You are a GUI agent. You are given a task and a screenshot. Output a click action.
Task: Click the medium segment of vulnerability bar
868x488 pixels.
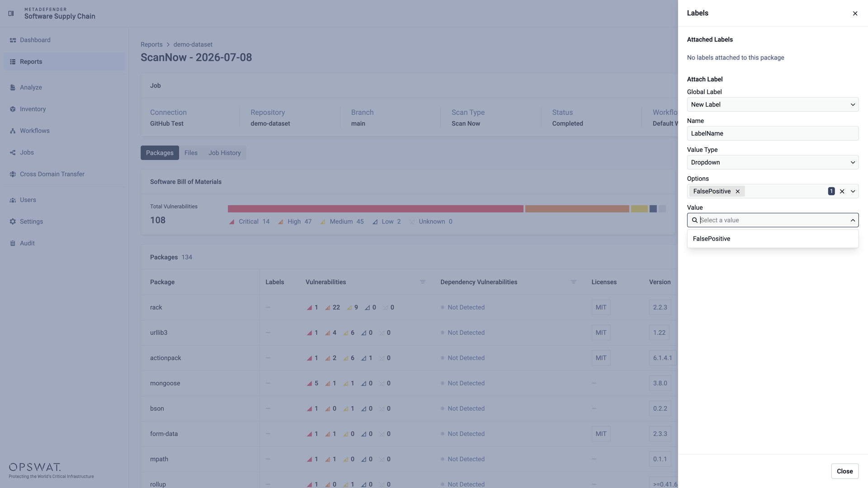[639, 209]
